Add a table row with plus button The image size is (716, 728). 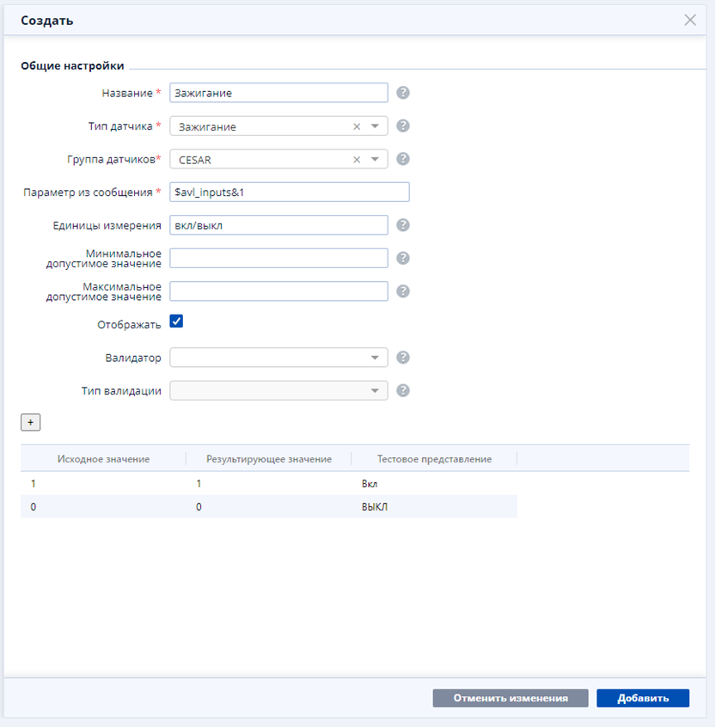pyautogui.click(x=31, y=423)
